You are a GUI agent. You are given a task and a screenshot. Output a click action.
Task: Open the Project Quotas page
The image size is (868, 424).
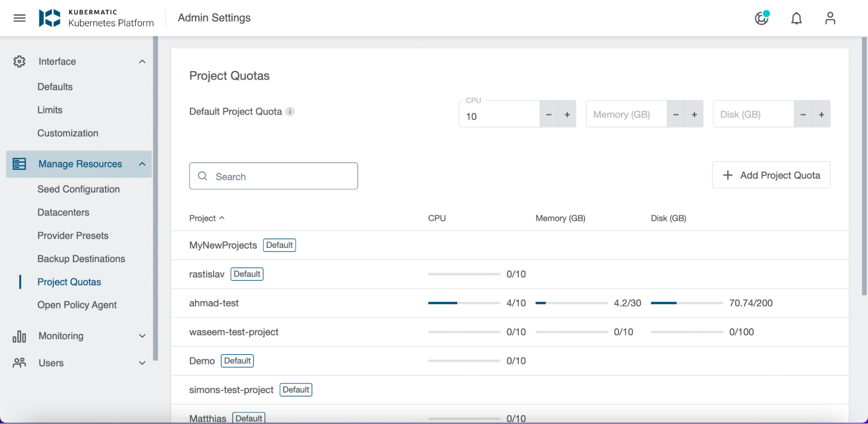[69, 282]
